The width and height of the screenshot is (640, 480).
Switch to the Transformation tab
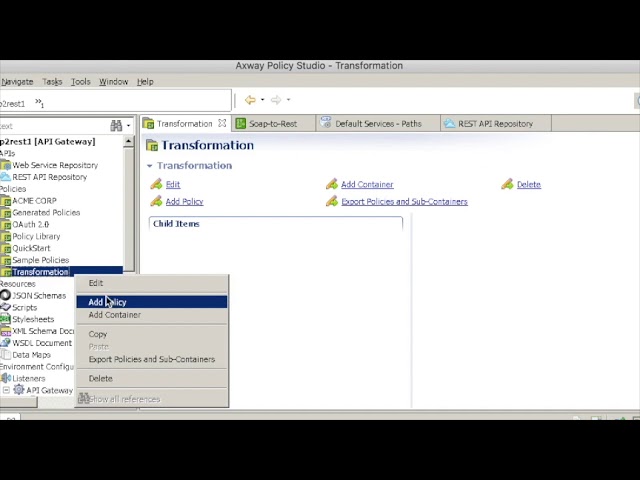coord(184,124)
